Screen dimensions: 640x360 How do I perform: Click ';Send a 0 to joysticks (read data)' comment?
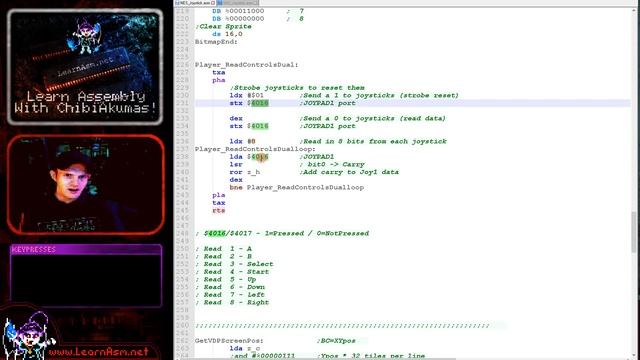tap(372, 118)
